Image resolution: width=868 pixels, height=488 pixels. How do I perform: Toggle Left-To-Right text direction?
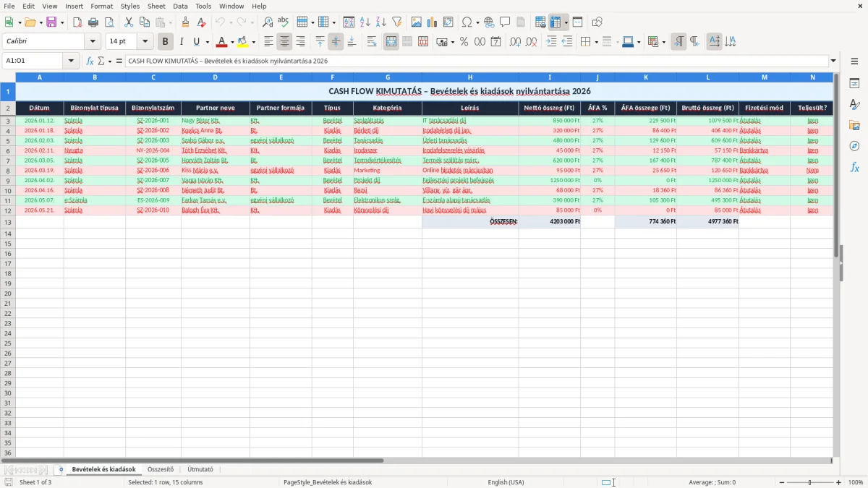click(x=678, y=42)
